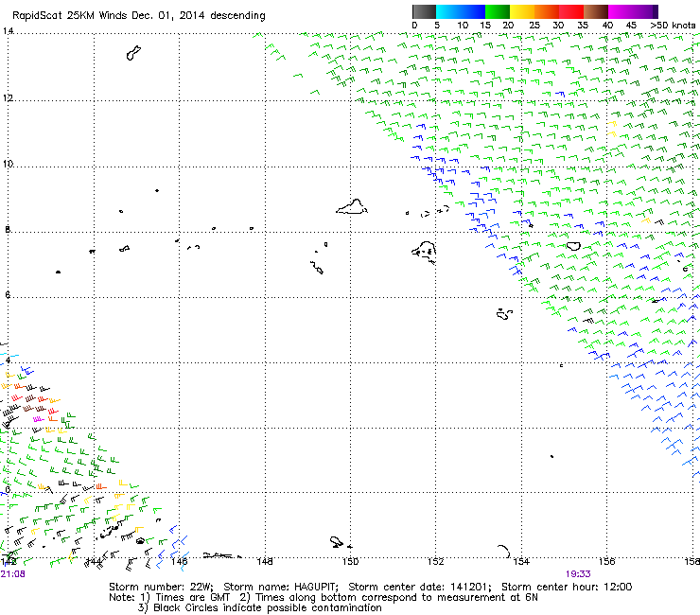
Task: Click the red 30-35 knots color segment
Action: click(x=571, y=11)
